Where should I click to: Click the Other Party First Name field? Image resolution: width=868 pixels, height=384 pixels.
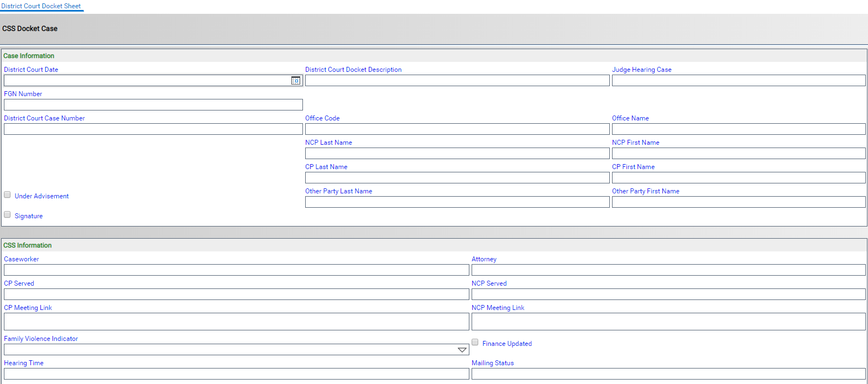point(739,202)
